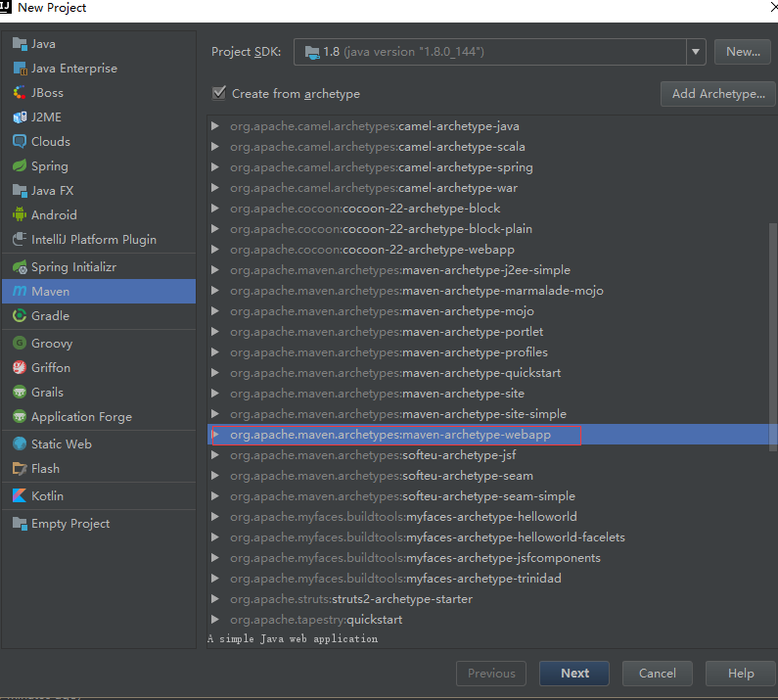The width and height of the screenshot is (778, 700).
Task: Expand softeu-archetype-jsf entry
Action: (215, 454)
